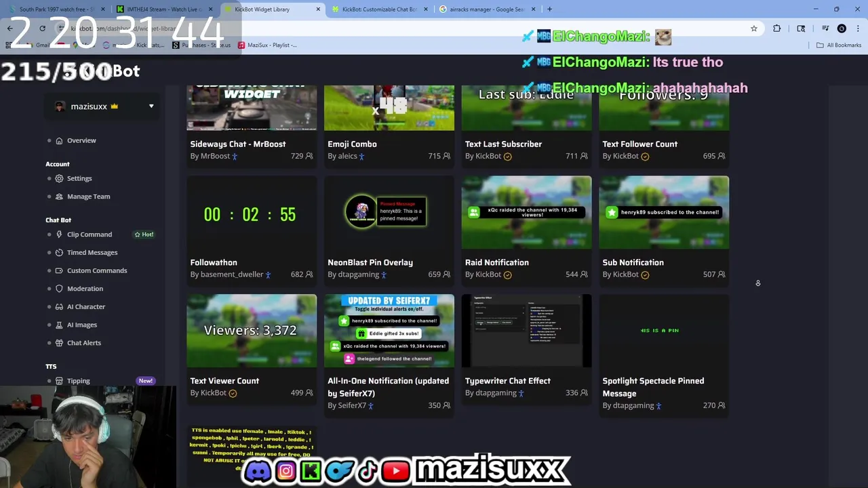The width and height of the screenshot is (868, 488).
Task: Click the Custom Commands icon
Action: point(59,270)
